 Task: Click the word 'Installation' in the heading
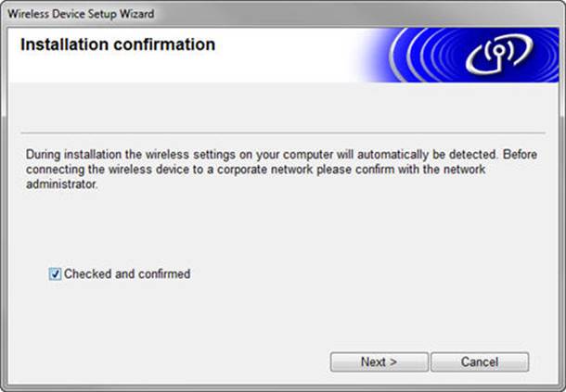pyautogui.click(x=65, y=44)
